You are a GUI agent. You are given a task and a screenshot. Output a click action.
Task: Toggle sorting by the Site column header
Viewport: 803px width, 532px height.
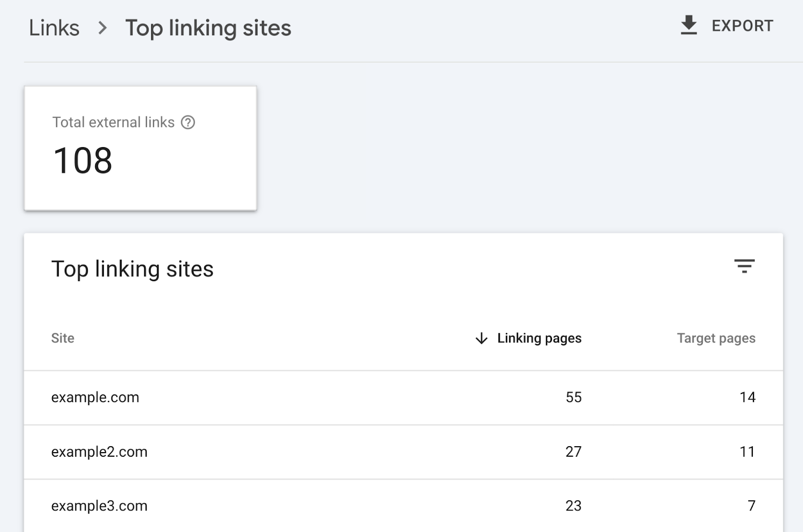tap(62, 338)
